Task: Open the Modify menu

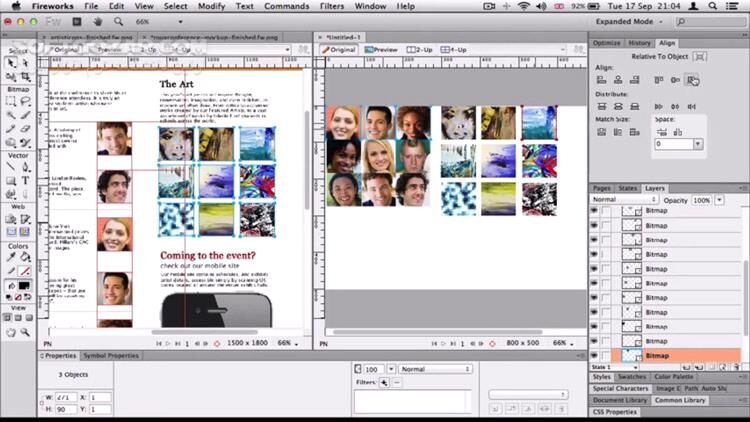Action: pos(211,6)
